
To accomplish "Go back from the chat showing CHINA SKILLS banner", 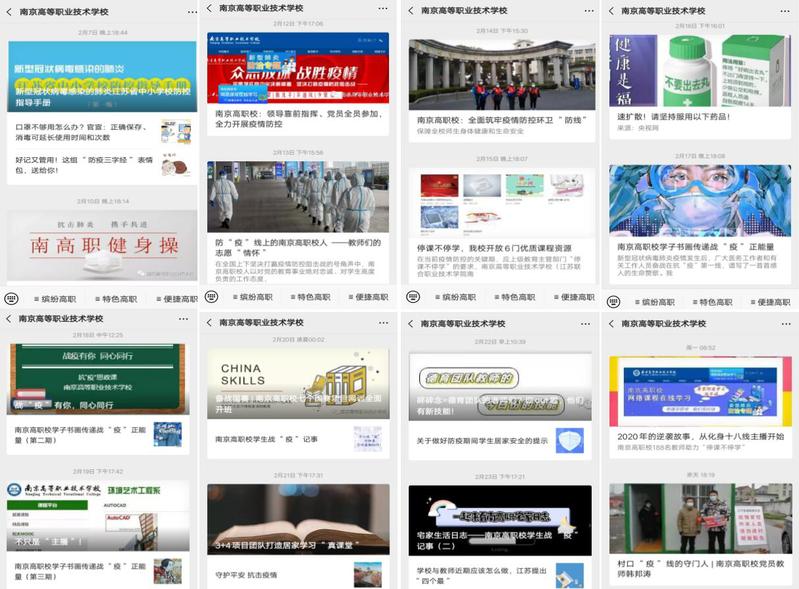I will coord(209,323).
